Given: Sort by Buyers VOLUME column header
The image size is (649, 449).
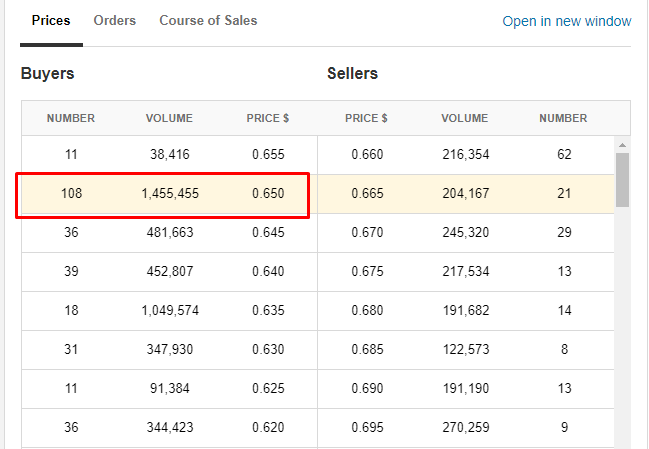Looking at the screenshot, I should coord(169,118).
